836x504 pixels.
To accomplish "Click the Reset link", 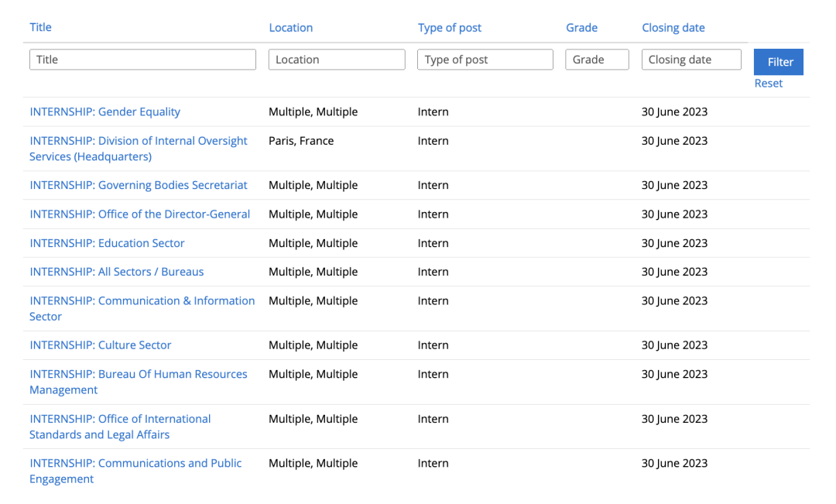I will tap(769, 83).
